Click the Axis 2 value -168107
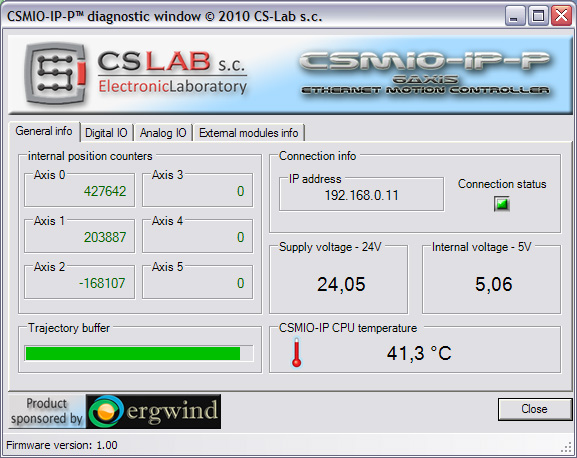 [x=102, y=283]
